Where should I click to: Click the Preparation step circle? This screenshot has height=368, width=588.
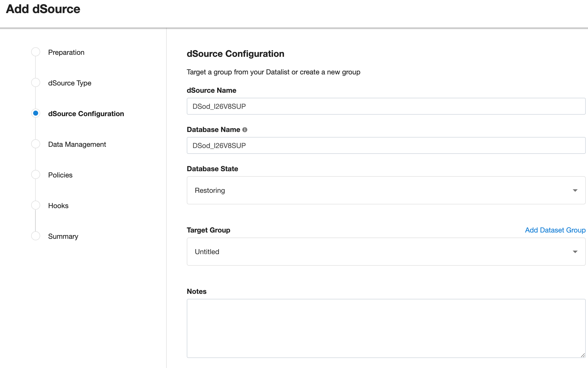point(36,52)
